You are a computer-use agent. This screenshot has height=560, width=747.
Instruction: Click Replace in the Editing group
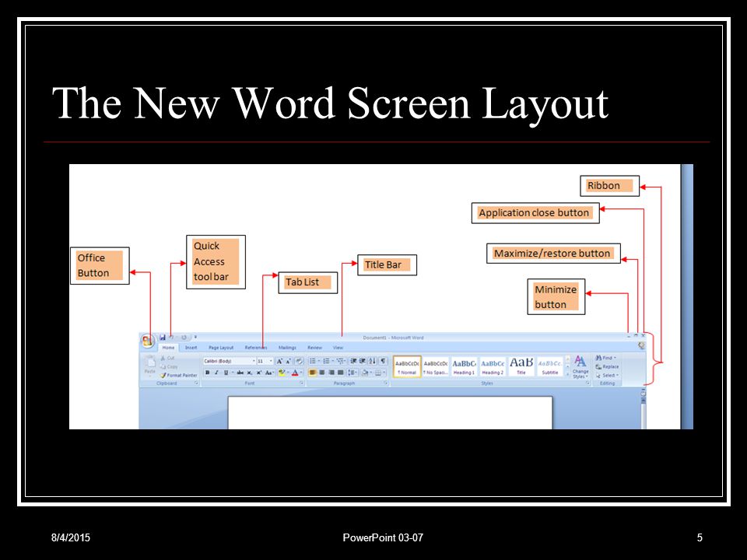point(607,366)
